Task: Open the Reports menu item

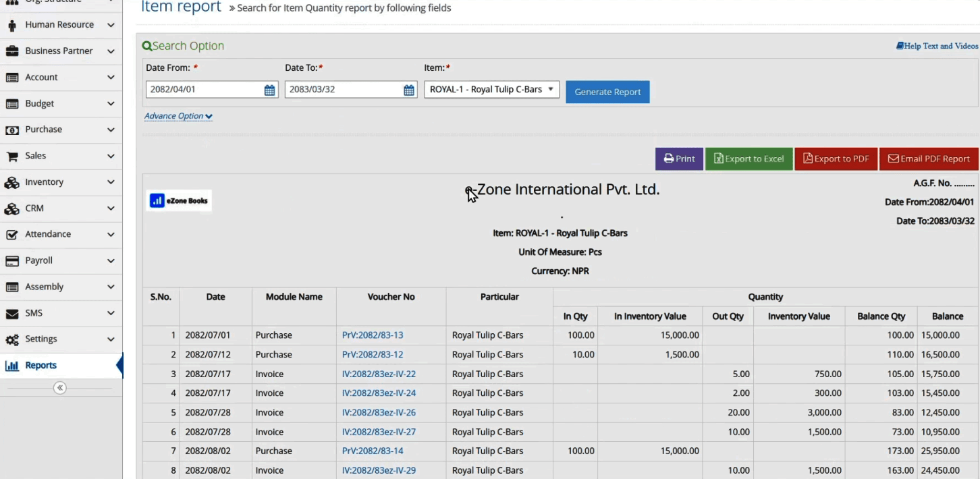Action: (x=40, y=366)
